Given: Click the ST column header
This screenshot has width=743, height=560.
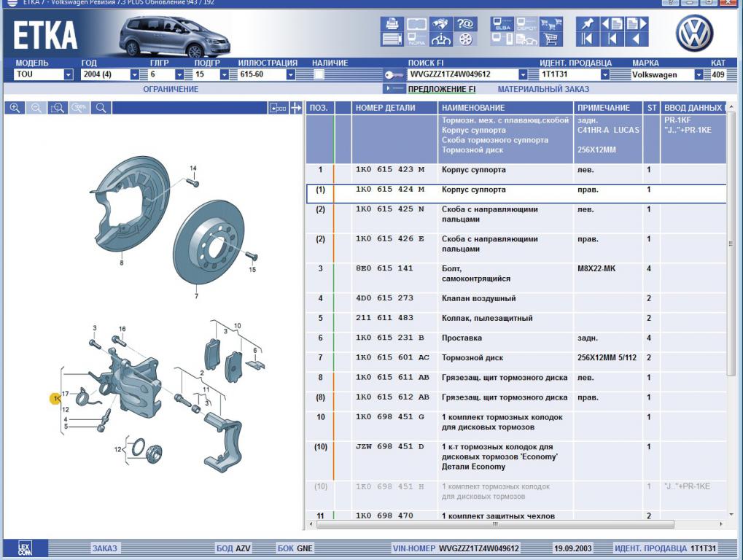Looking at the screenshot, I should coord(652,108).
